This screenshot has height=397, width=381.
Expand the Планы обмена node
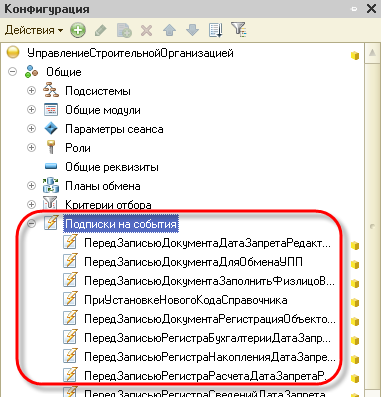(31, 186)
